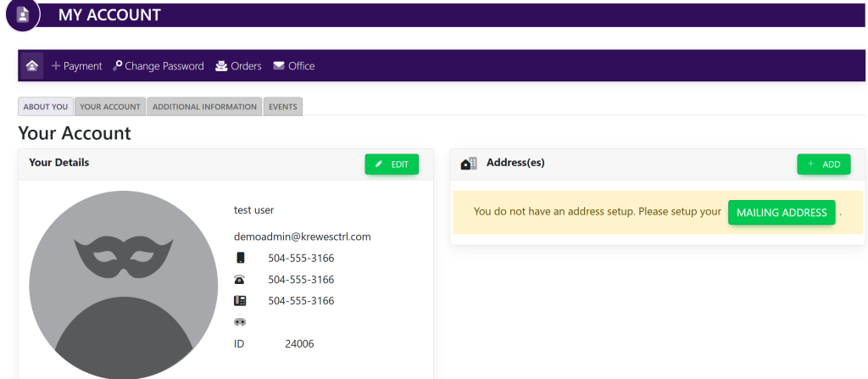Click the office phone/fax icon

pyautogui.click(x=240, y=301)
